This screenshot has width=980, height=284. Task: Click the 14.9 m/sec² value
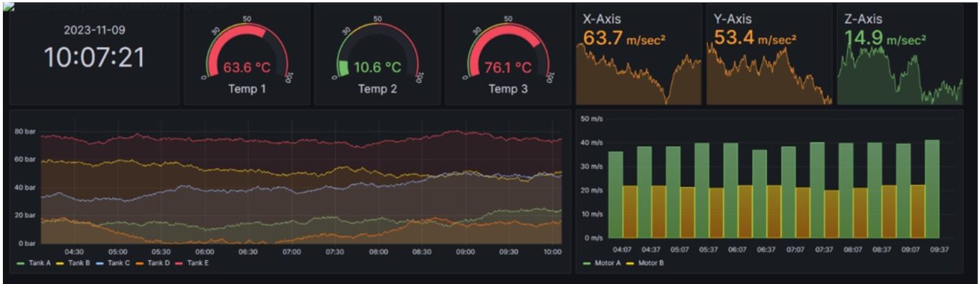pyautogui.click(x=885, y=38)
